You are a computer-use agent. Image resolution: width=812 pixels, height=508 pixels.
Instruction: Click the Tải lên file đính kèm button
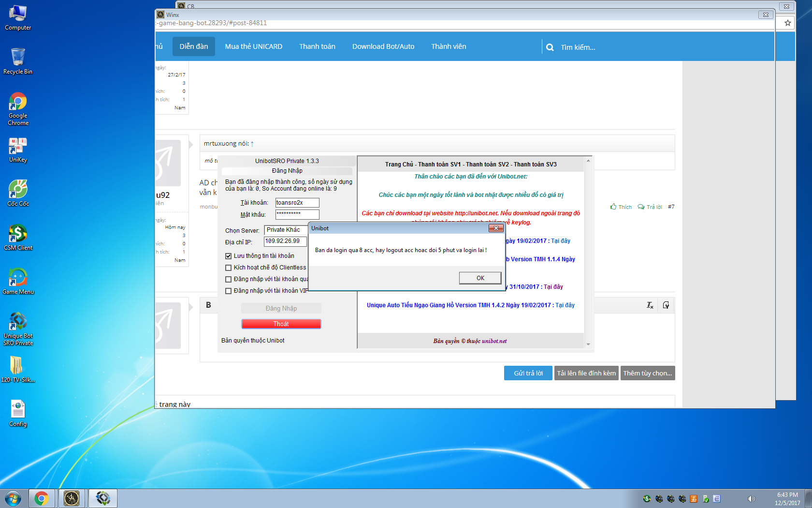coord(586,373)
